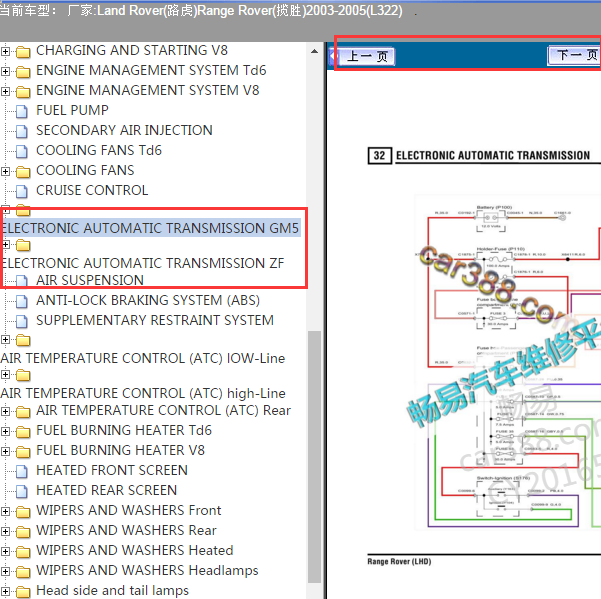Expand ENGINE MANAGEMENT SYSTEM Td6 node
601x599 pixels.
[5, 71]
